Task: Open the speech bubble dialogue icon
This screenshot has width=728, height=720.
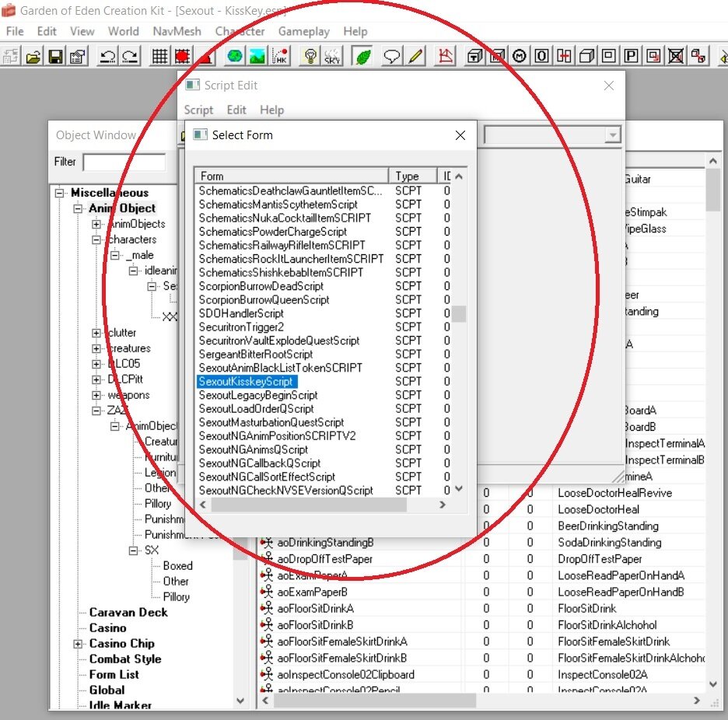Action: click(391, 57)
